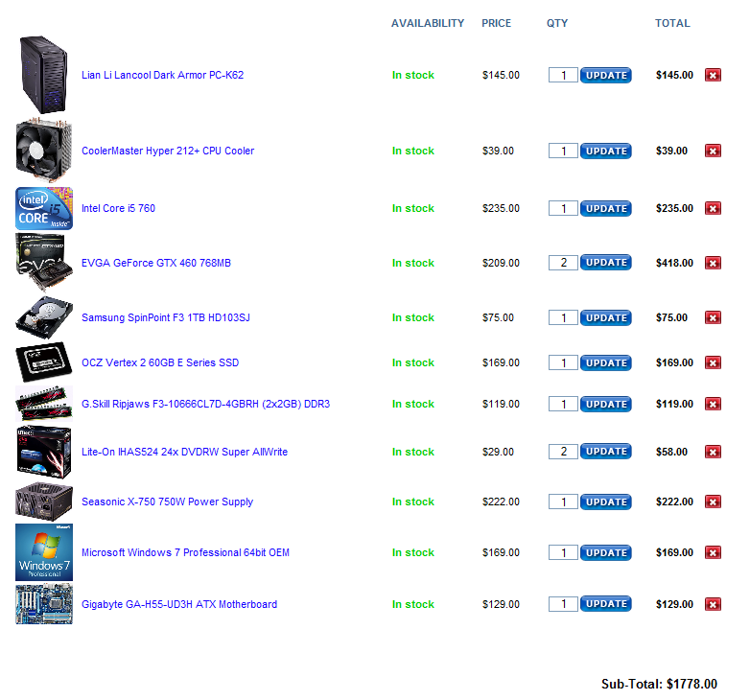Open the Samsung SpinPoint F3 1TB link
750x700 pixels.
point(166,317)
